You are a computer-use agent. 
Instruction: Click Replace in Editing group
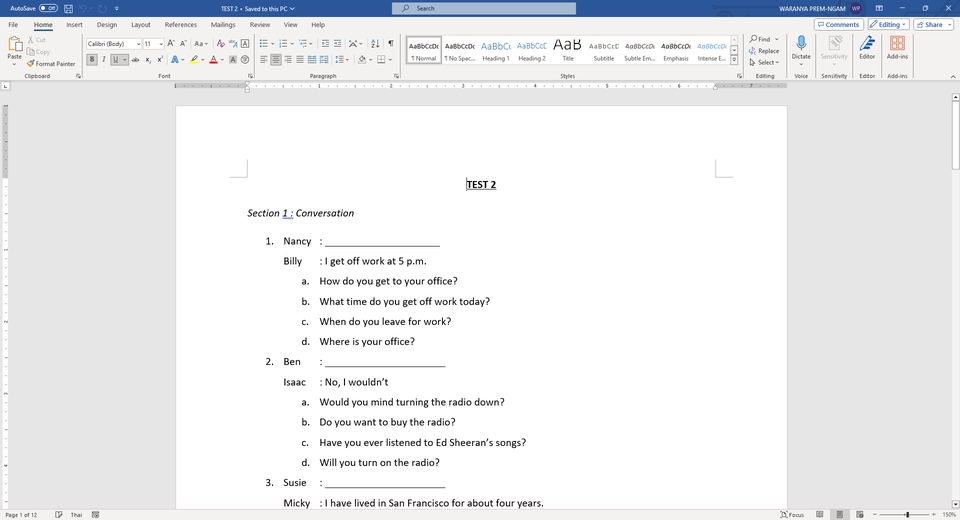pos(764,51)
